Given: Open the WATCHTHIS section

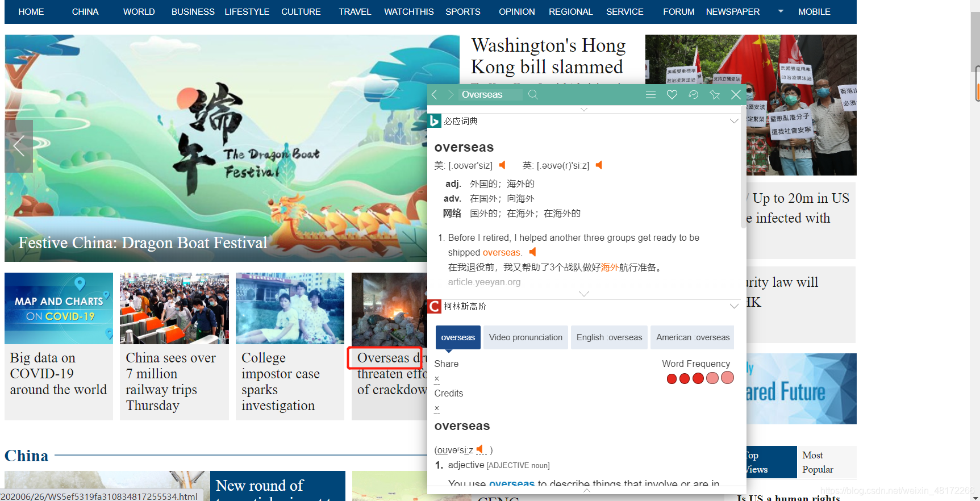Looking at the screenshot, I should (x=409, y=11).
